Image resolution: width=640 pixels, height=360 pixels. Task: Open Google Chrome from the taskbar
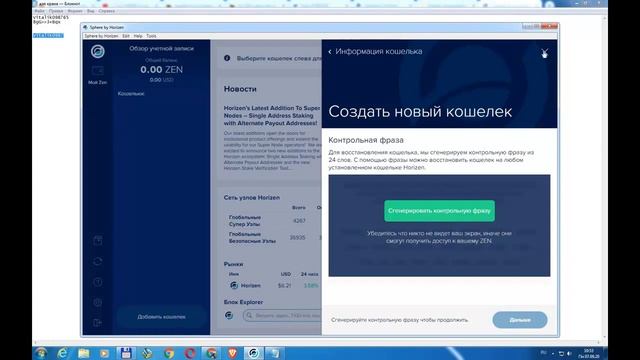click(x=169, y=353)
